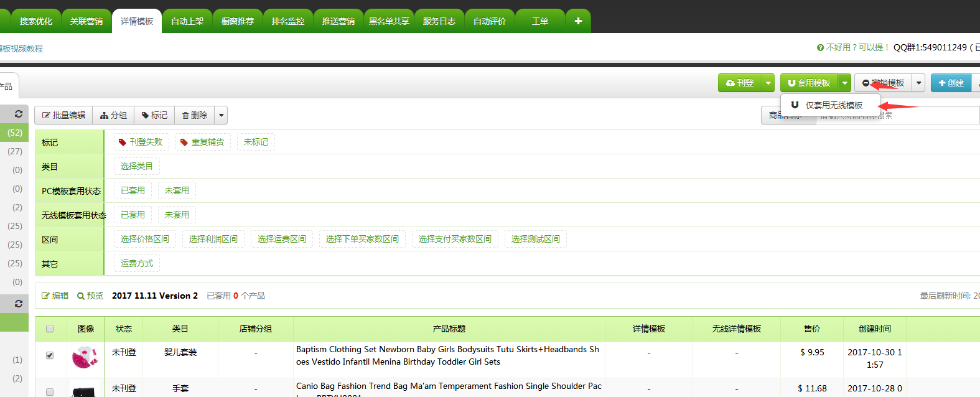This screenshot has width=980, height=397.
Task: Select the sidebar count (27) item
Action: pyautogui.click(x=15, y=151)
